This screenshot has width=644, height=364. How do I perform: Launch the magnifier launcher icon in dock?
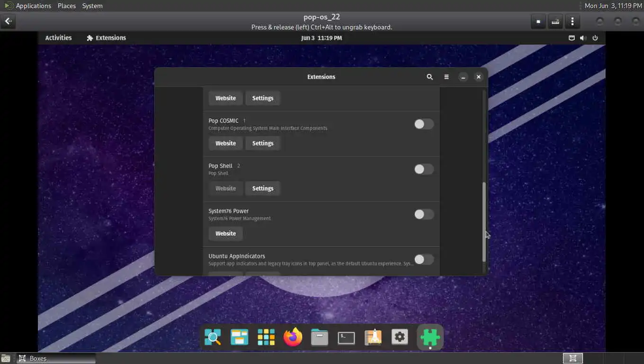pyautogui.click(x=213, y=337)
